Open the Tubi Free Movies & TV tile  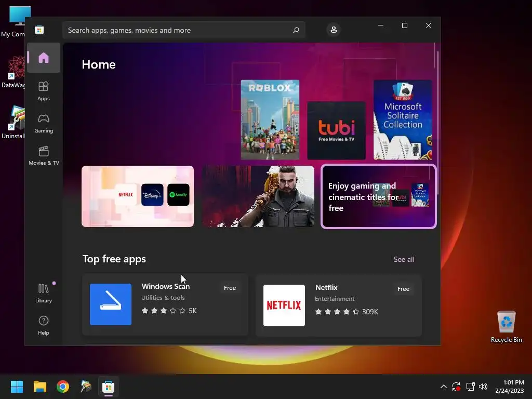click(x=336, y=130)
